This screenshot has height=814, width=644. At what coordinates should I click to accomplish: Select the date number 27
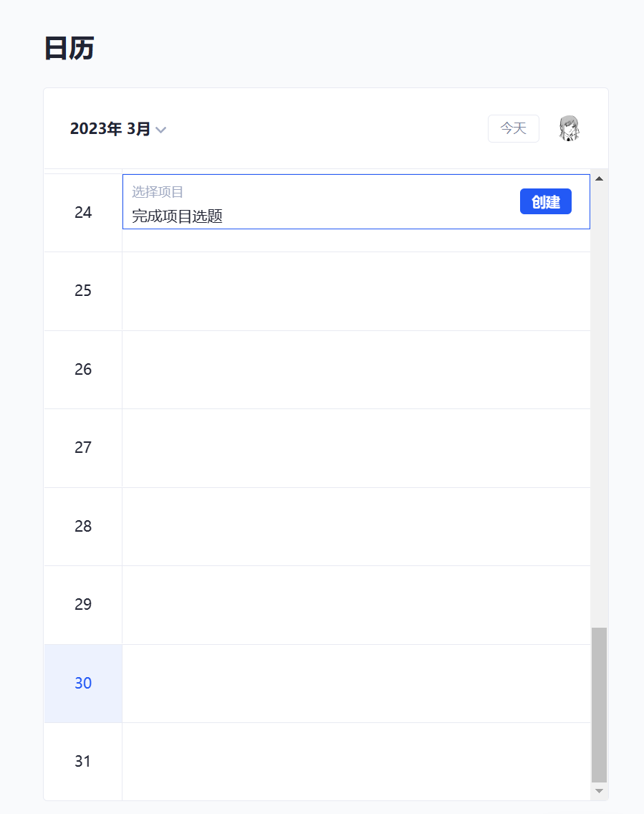click(x=83, y=448)
